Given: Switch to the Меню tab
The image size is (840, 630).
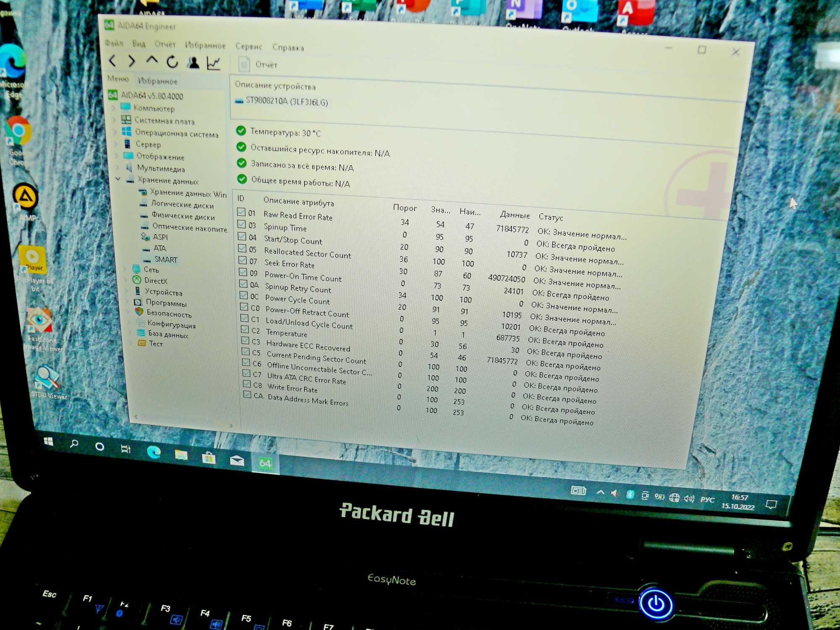Looking at the screenshot, I should tap(118, 79).
